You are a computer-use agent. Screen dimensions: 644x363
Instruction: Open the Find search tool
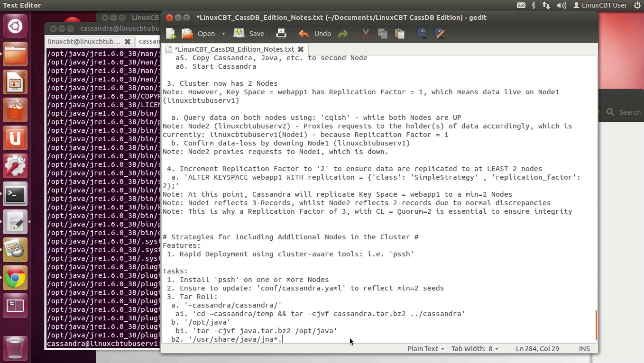pos(422,34)
